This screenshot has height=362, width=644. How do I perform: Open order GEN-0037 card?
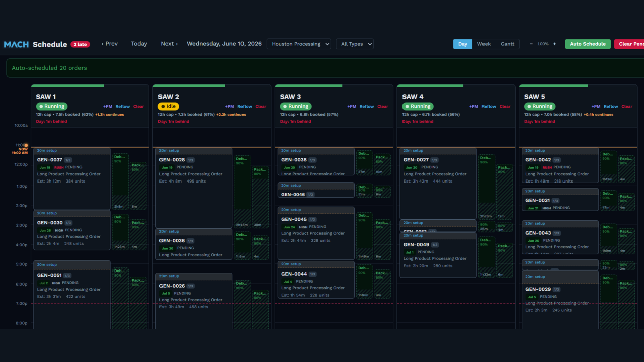[72, 178]
